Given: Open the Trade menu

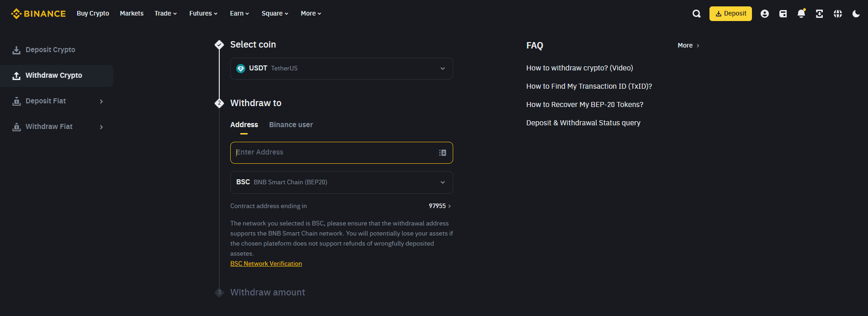Looking at the screenshot, I should [x=166, y=14].
